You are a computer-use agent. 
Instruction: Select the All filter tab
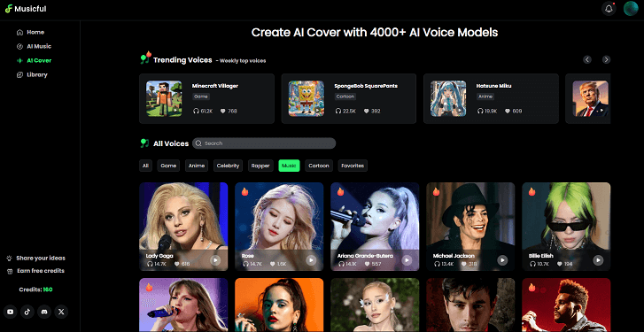[x=145, y=166]
